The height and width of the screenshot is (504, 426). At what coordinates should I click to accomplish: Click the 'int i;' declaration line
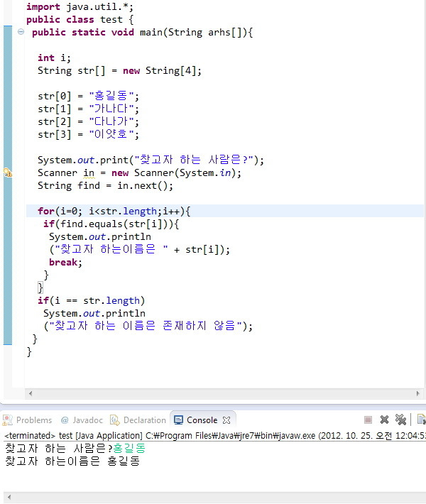(x=54, y=58)
